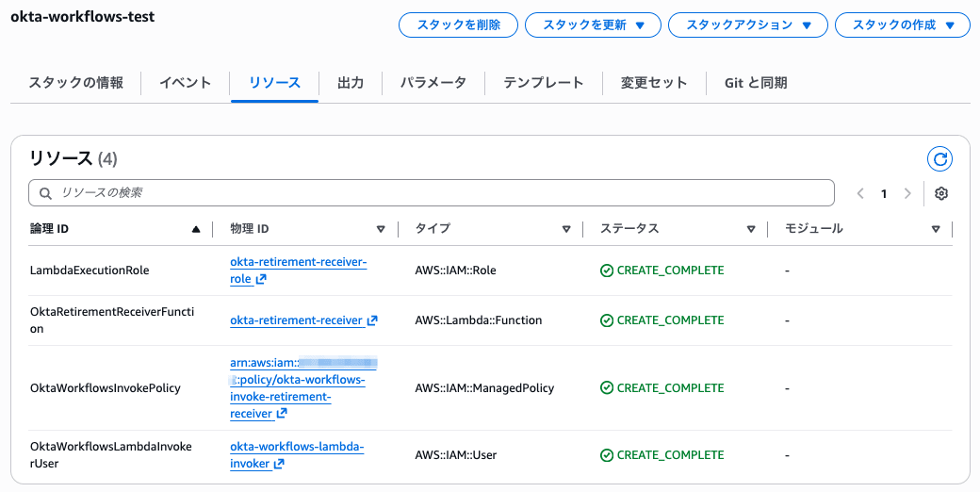
Task: Switch to the イベント tab
Action: click(185, 83)
